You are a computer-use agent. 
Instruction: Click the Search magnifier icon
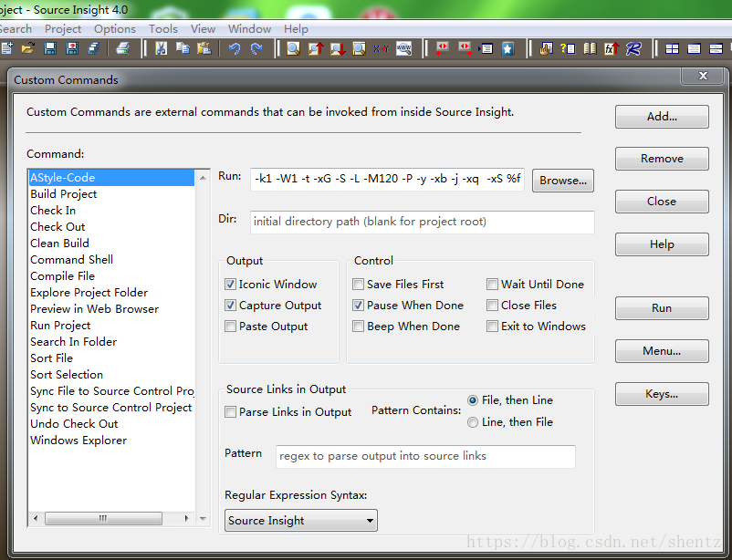tap(293, 48)
